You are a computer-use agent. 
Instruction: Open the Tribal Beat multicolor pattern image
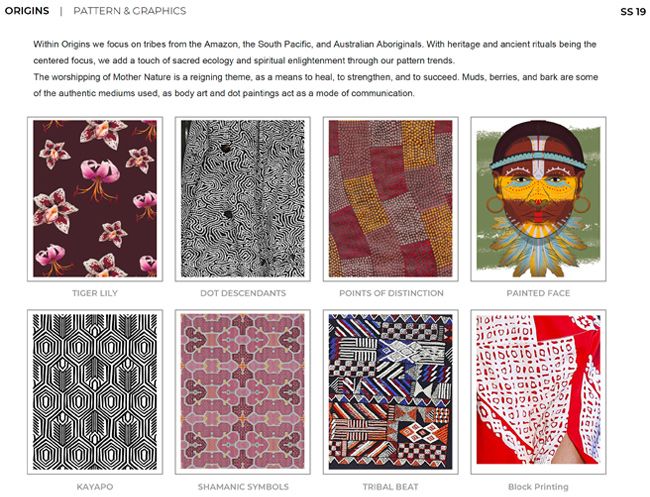[x=390, y=392]
